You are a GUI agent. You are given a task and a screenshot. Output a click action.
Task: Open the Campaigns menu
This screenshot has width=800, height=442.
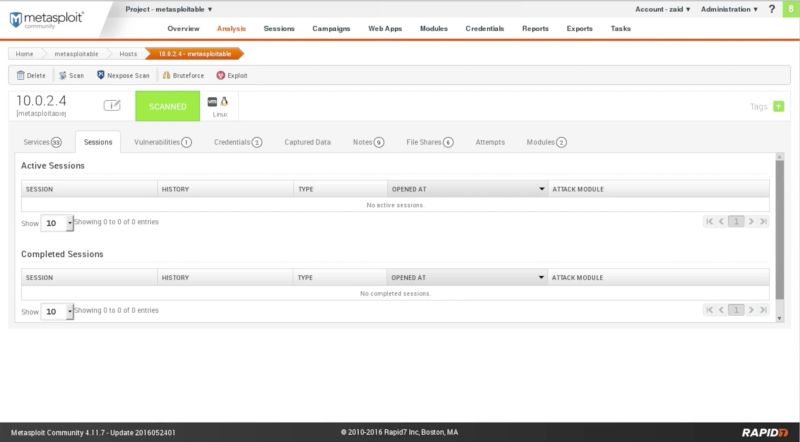(331, 29)
